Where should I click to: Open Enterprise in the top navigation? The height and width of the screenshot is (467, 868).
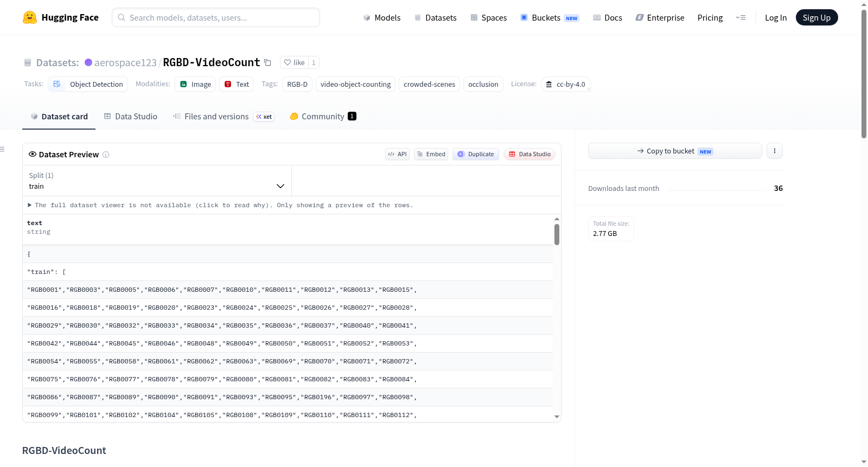[660, 17]
